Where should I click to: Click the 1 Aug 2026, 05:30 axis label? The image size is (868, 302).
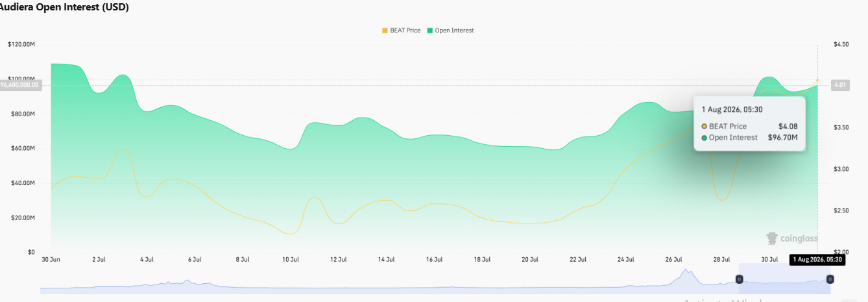pyautogui.click(x=817, y=260)
